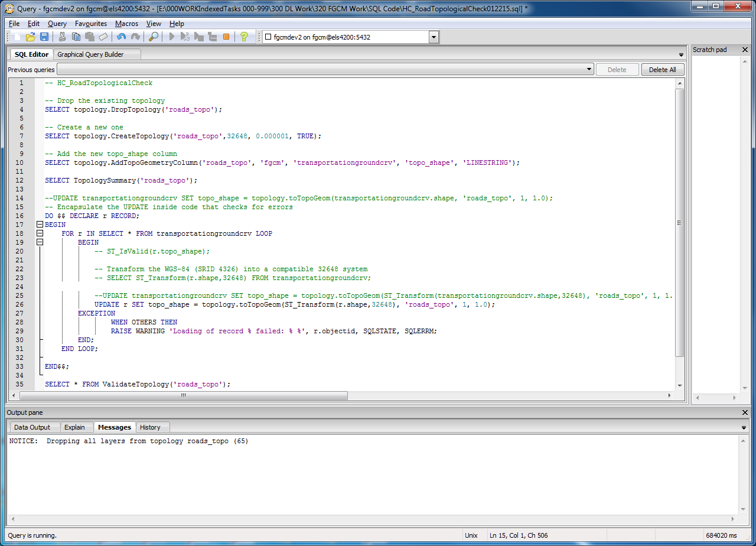The height and width of the screenshot is (546, 756).
Task: Undo the last edit with the undo arrow
Action: click(121, 37)
